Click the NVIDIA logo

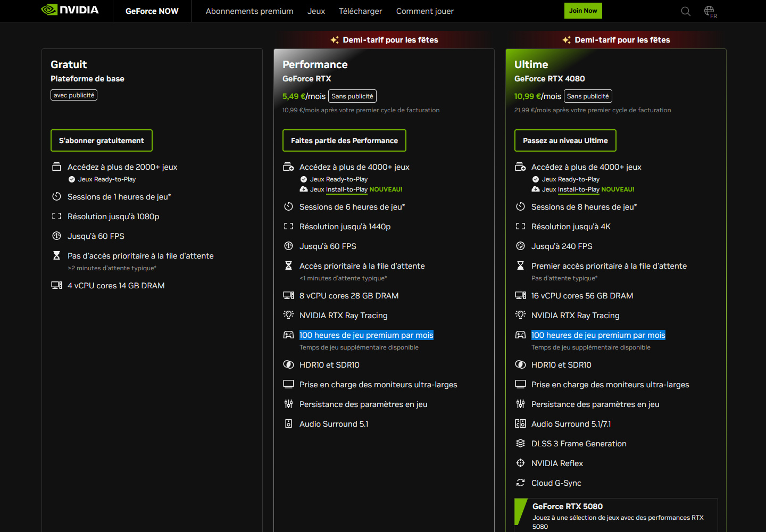point(70,9)
